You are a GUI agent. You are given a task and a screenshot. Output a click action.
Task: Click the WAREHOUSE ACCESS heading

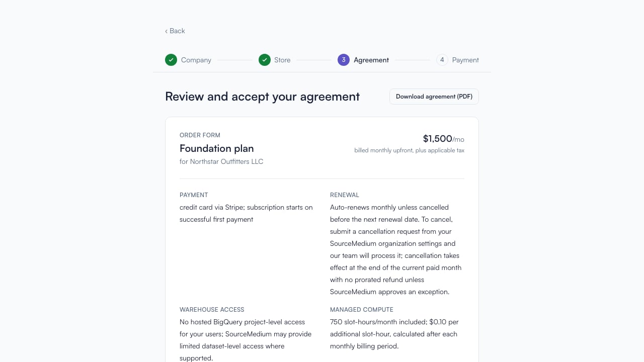(212, 309)
